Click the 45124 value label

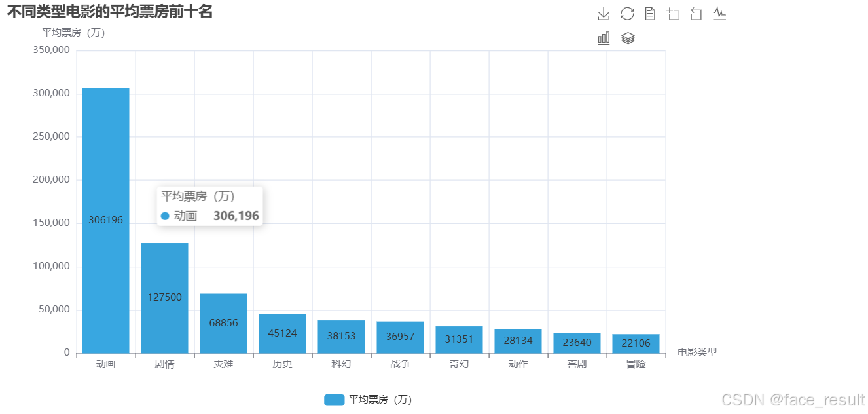[282, 333]
